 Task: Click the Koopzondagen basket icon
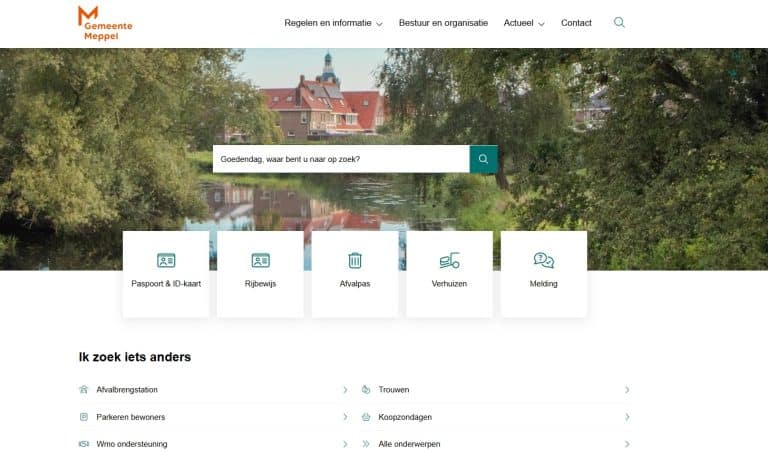(x=366, y=417)
